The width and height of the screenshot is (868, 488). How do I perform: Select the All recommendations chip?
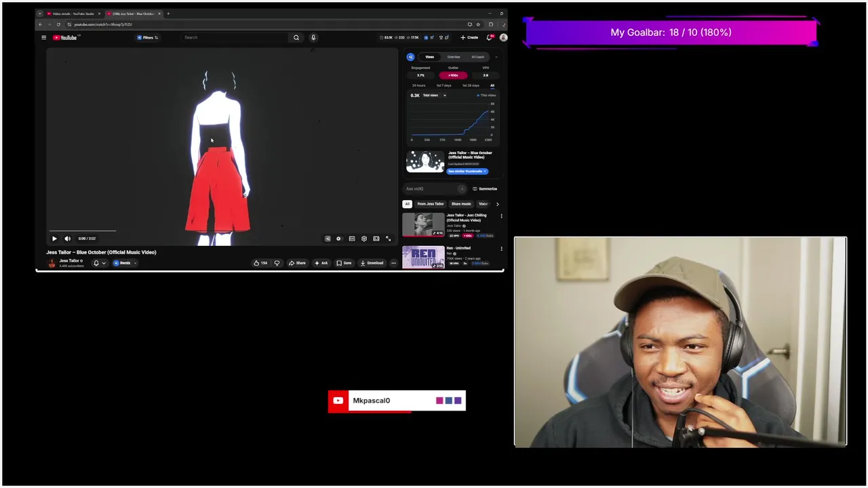(x=407, y=204)
